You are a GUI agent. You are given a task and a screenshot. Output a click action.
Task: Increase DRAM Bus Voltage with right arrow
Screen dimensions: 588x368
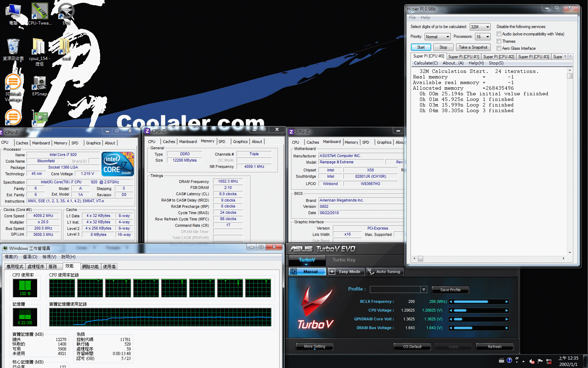506,328
